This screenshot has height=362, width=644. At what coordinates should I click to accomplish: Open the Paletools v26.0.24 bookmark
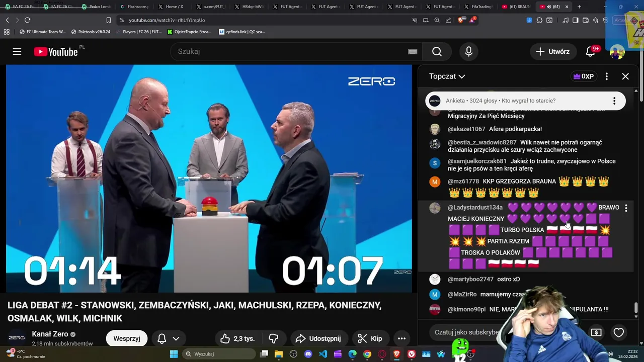click(x=91, y=32)
